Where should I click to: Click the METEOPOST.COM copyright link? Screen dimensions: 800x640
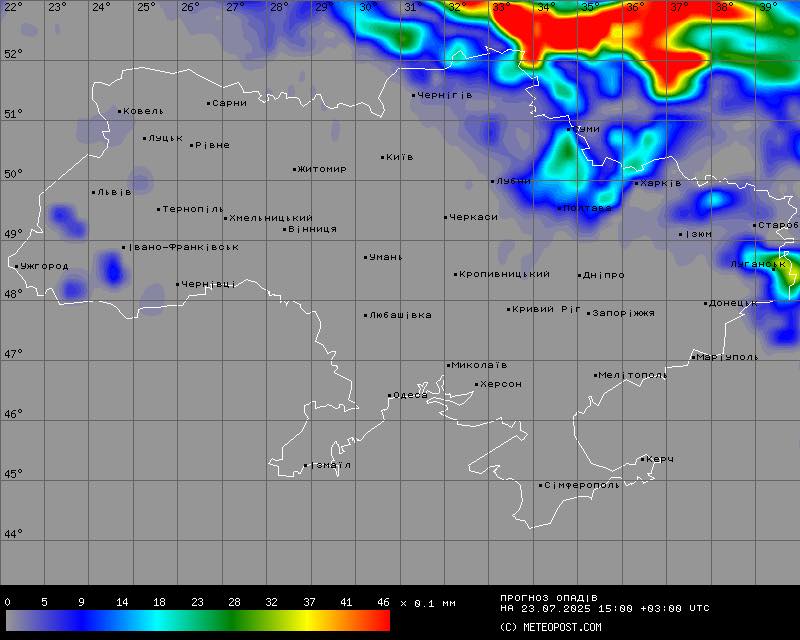coord(550,627)
